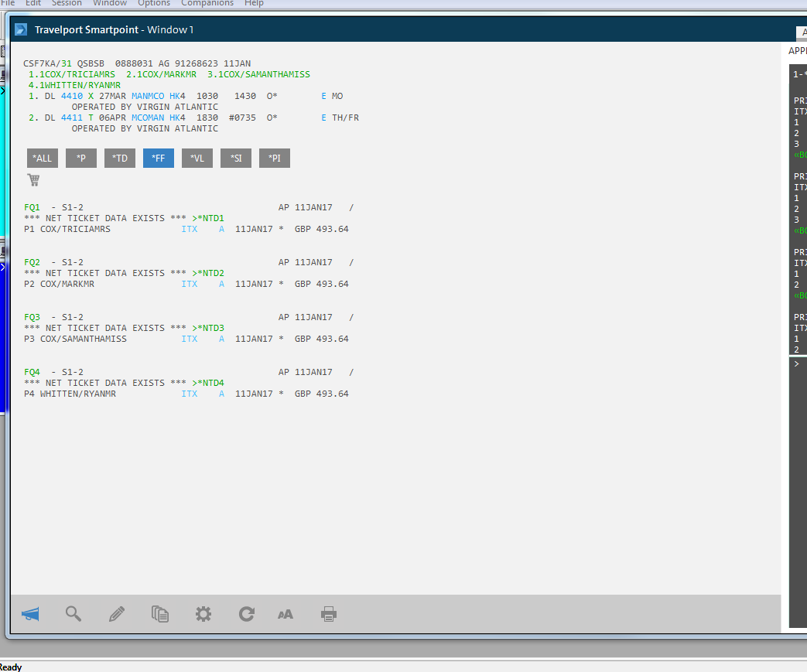The image size is (807, 672).
Task: Click ITX on P1 COX/TRICIAMRS row
Action: [190, 229]
